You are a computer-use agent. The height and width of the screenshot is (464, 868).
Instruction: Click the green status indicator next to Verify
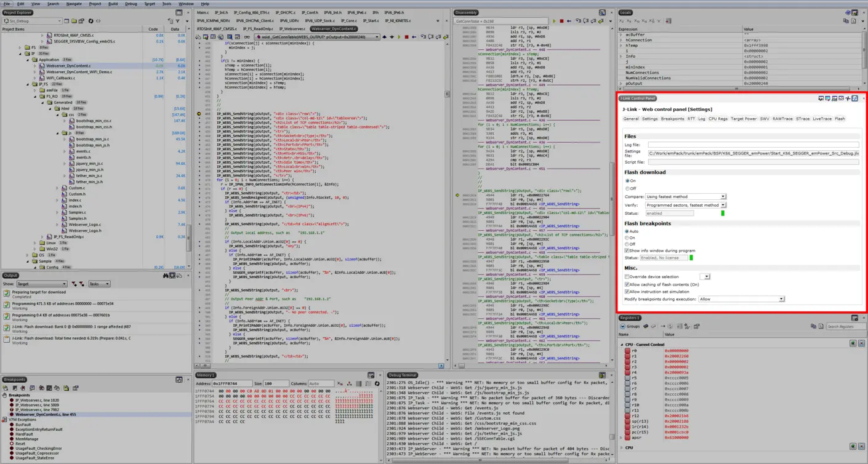(x=723, y=213)
